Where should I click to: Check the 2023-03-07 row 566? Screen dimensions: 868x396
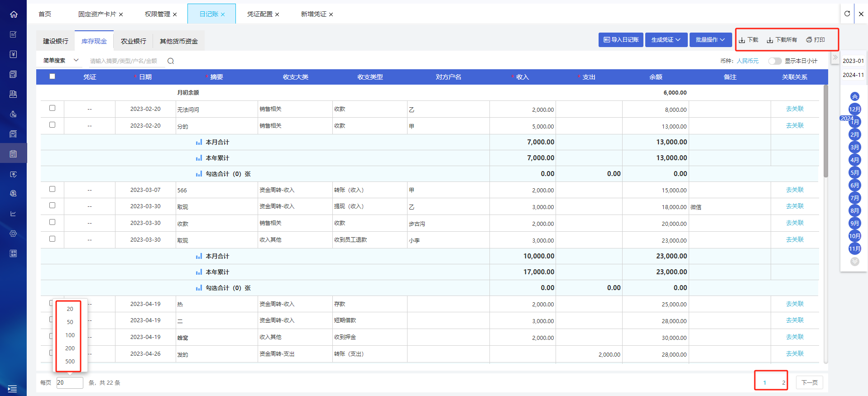click(x=53, y=189)
